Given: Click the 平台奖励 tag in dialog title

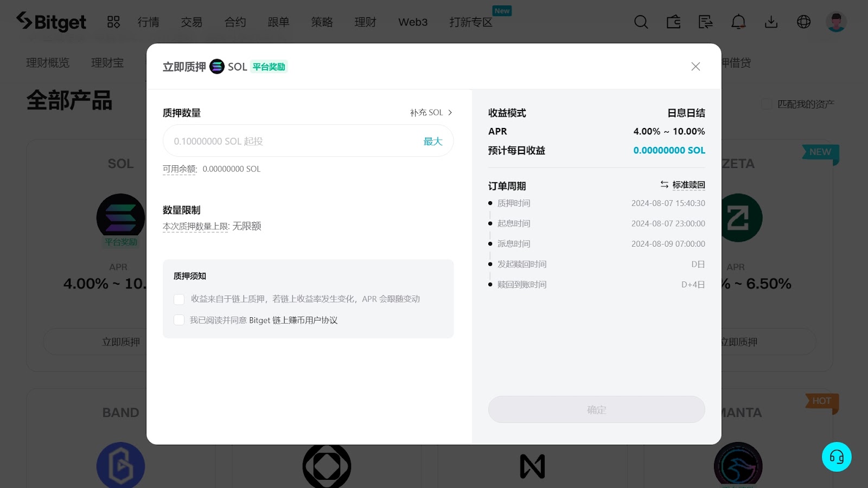Looking at the screenshot, I should coord(269,67).
